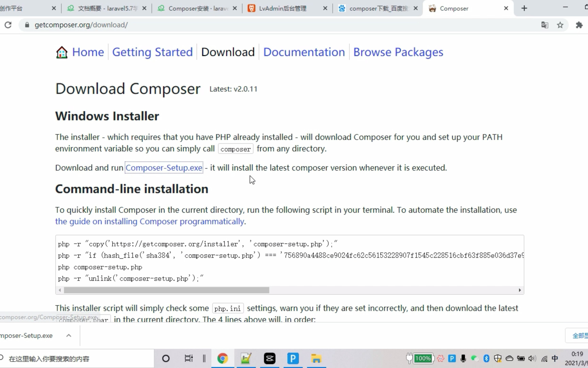The image size is (588, 368).
Task: Click the microphone tray icon
Action: (463, 358)
